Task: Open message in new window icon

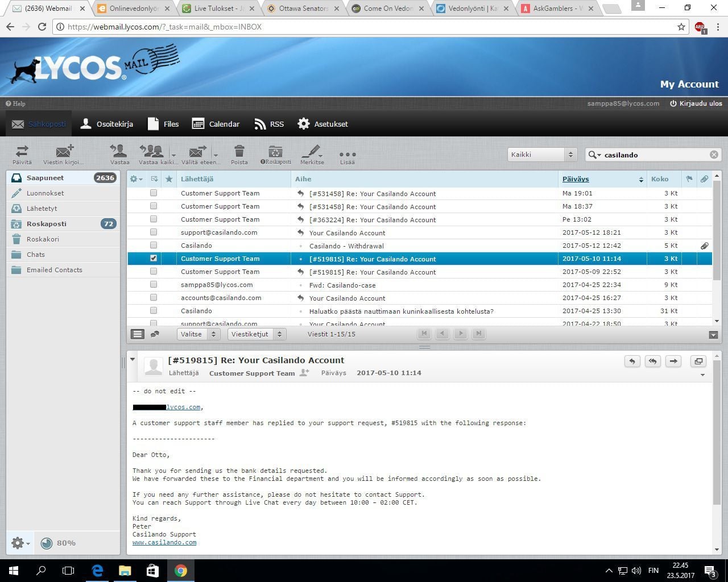Action: (x=698, y=361)
